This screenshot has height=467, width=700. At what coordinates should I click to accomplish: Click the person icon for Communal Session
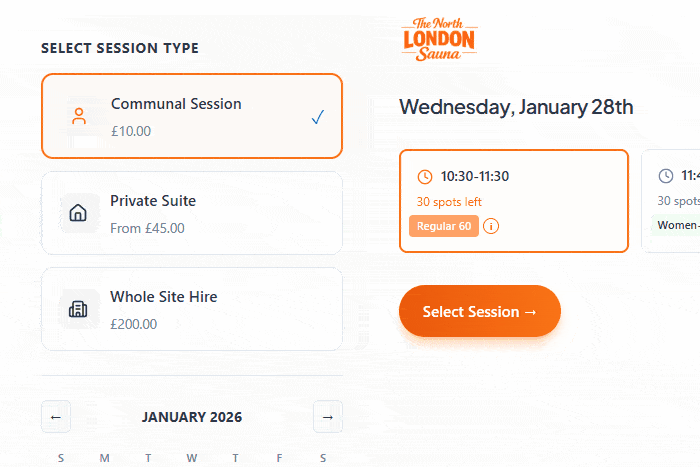pos(79,116)
